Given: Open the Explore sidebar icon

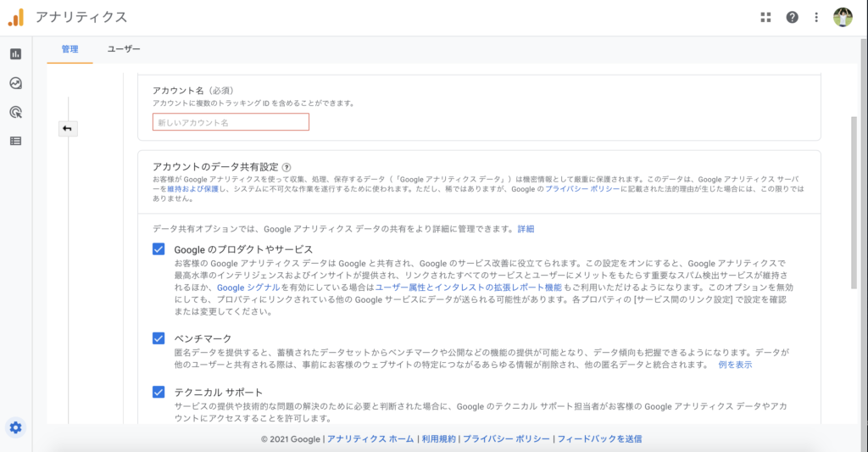Looking at the screenshot, I should pyautogui.click(x=15, y=83).
